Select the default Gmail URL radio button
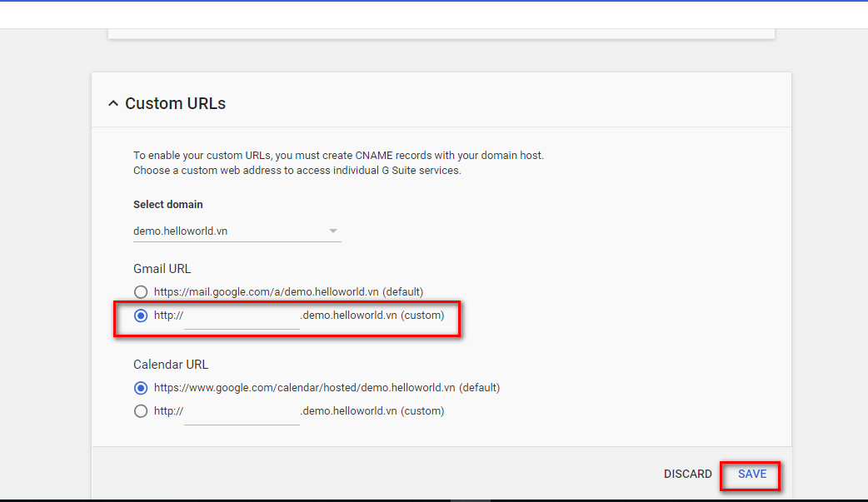The image size is (868, 502). (141, 292)
